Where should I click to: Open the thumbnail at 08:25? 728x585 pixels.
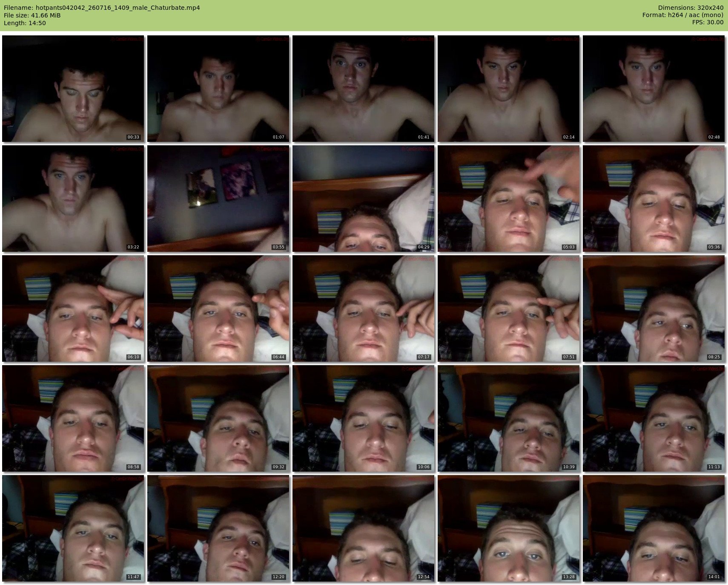click(653, 308)
